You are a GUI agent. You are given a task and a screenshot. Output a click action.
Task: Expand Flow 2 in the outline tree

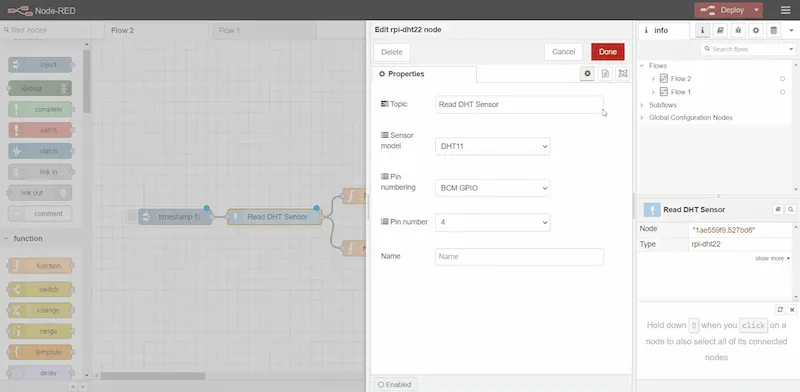653,79
